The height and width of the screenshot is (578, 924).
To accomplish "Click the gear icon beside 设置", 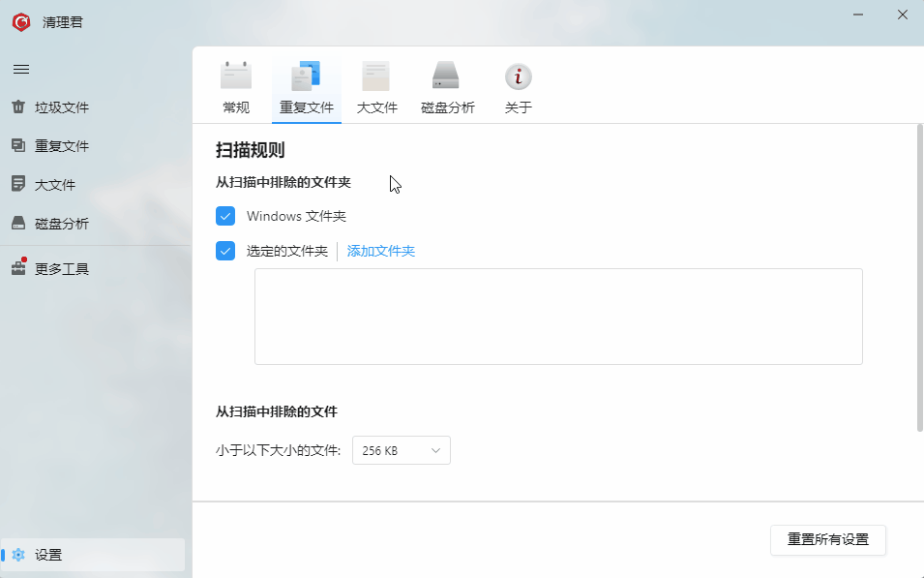I will point(18,555).
